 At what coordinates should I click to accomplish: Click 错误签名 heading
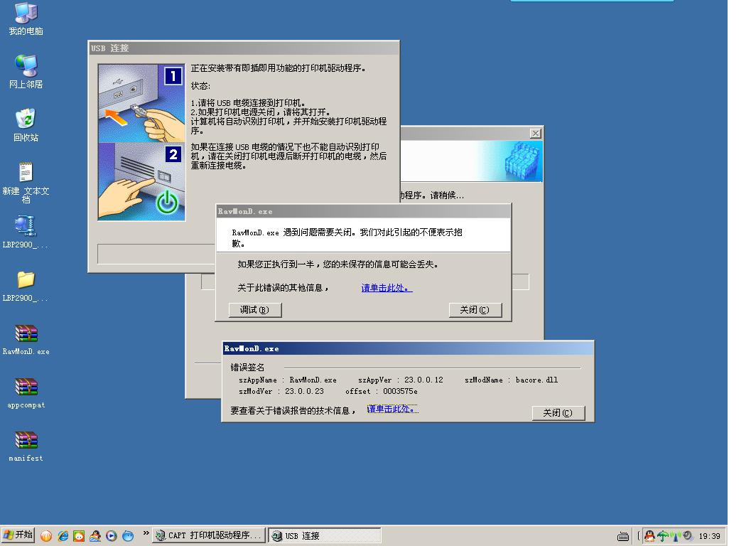tap(247, 368)
